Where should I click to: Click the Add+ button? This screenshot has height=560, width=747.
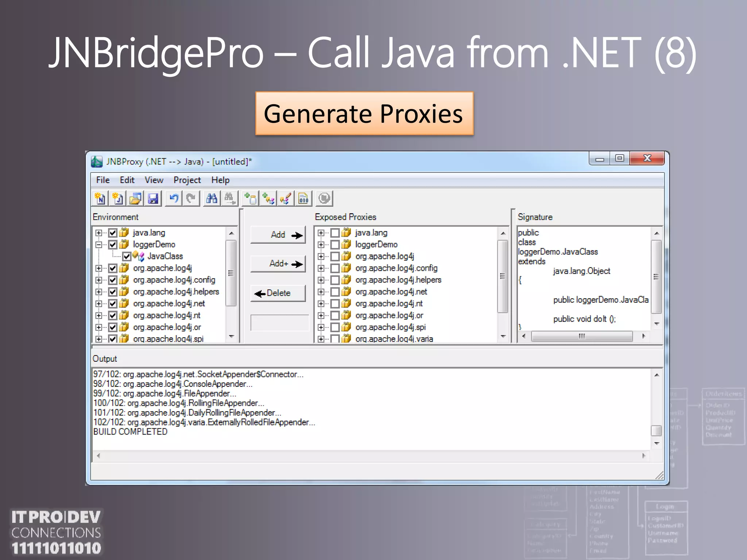[x=278, y=264]
